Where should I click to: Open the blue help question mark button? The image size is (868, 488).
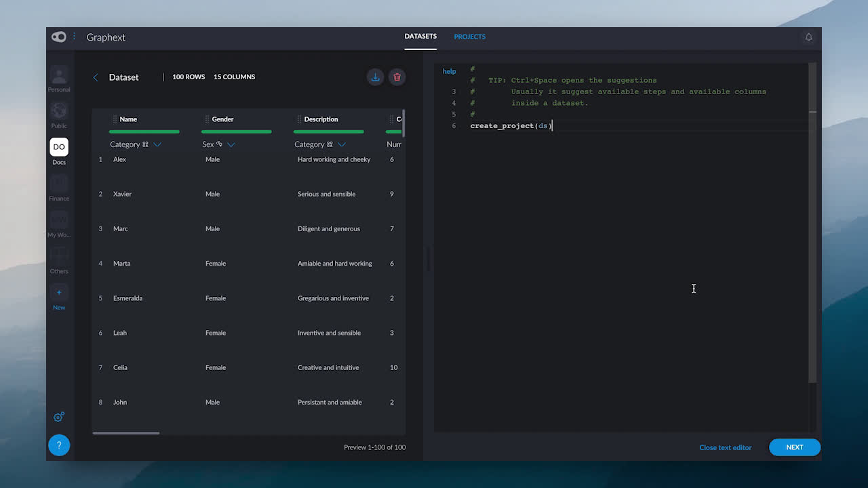tap(59, 445)
